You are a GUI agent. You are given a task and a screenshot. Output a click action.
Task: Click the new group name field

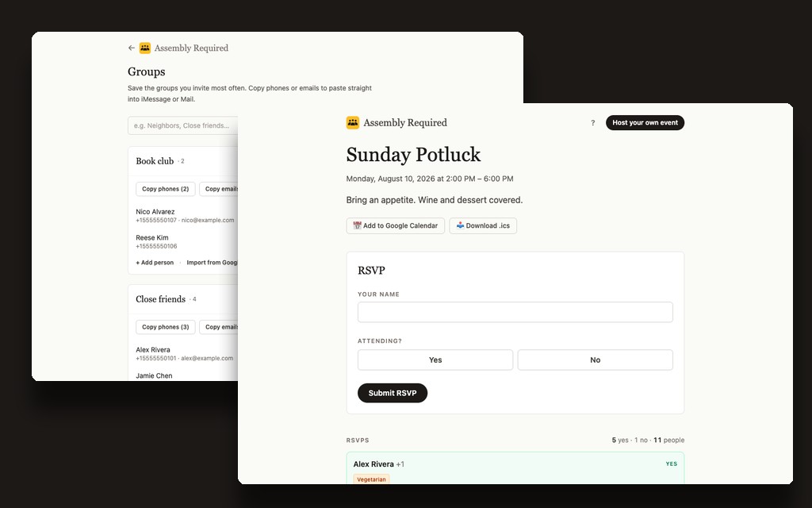(183, 125)
